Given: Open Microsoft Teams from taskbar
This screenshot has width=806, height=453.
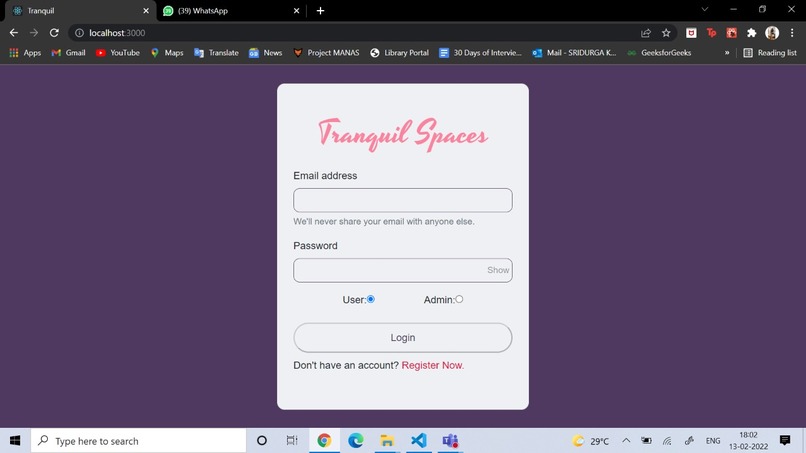Looking at the screenshot, I should pos(450,441).
